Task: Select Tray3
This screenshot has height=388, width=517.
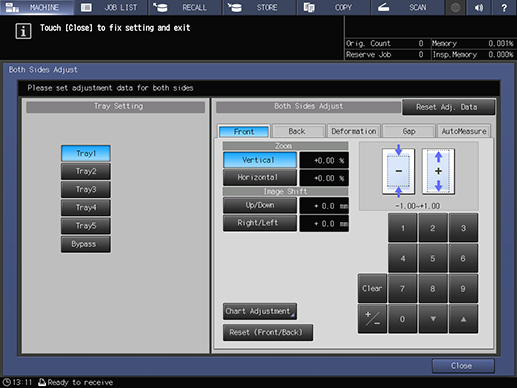Action: click(86, 189)
